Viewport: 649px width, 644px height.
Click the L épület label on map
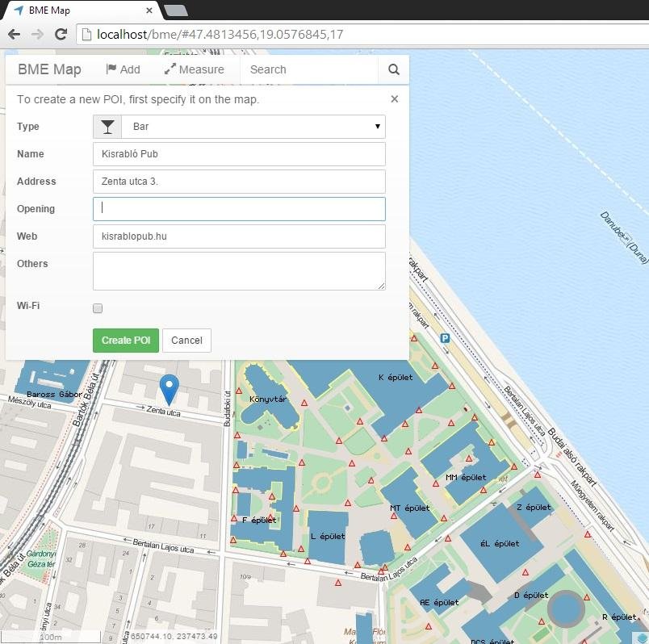328,536
